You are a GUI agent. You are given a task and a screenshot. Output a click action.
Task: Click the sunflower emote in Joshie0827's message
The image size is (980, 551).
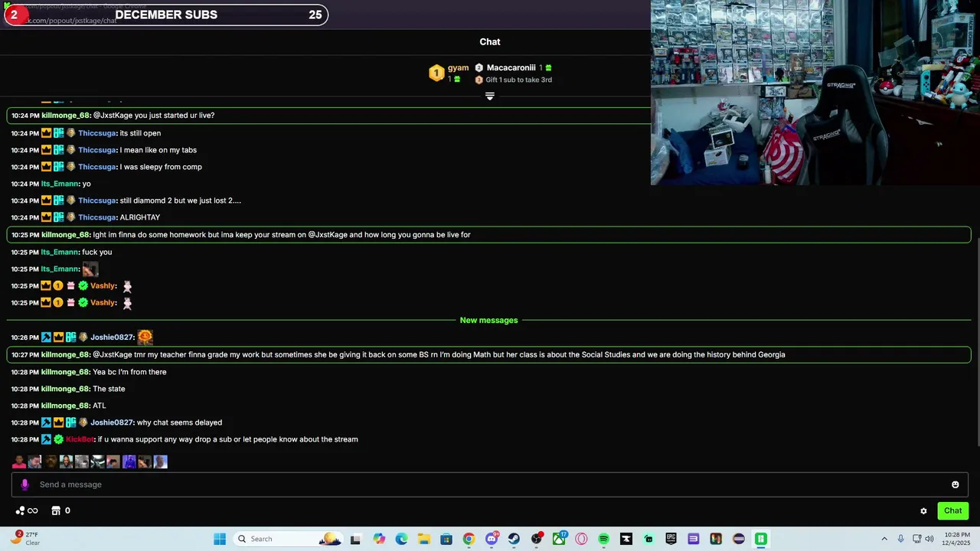pos(145,337)
